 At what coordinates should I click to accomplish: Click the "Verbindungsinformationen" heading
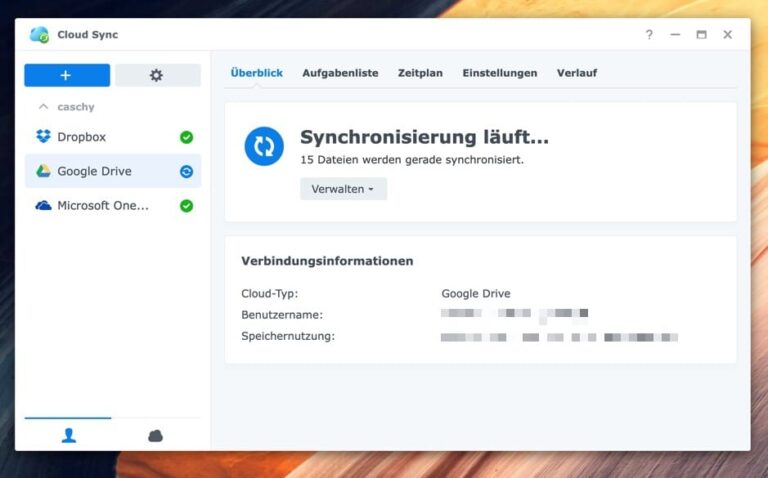(x=327, y=261)
